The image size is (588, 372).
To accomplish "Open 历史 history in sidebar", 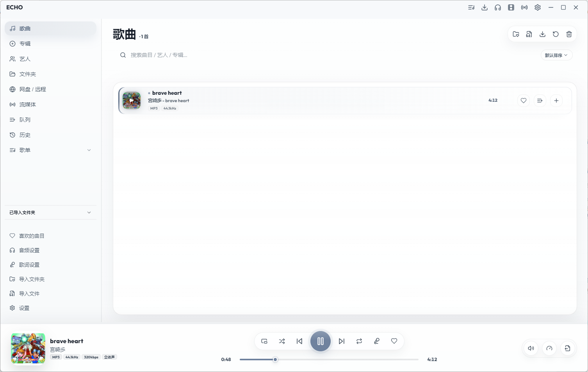I will click(51, 135).
